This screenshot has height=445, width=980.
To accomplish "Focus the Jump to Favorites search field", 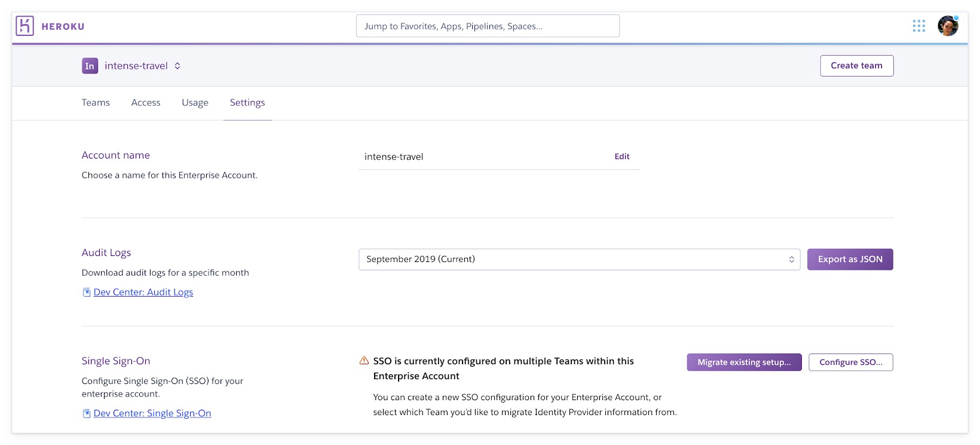I will [x=488, y=26].
